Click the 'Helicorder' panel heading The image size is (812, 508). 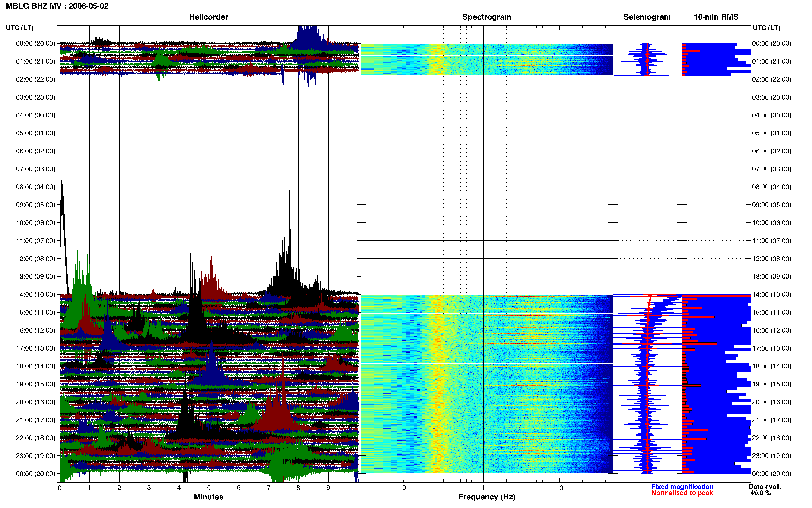tap(209, 17)
